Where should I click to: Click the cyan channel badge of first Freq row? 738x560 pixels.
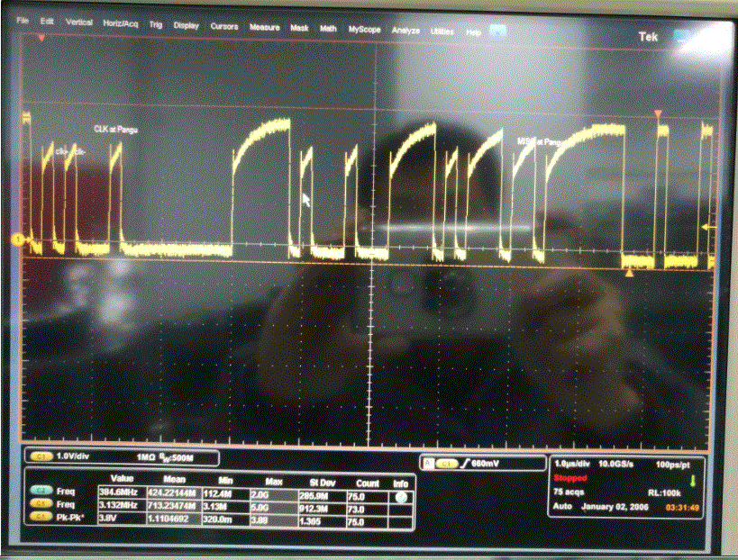(x=41, y=491)
